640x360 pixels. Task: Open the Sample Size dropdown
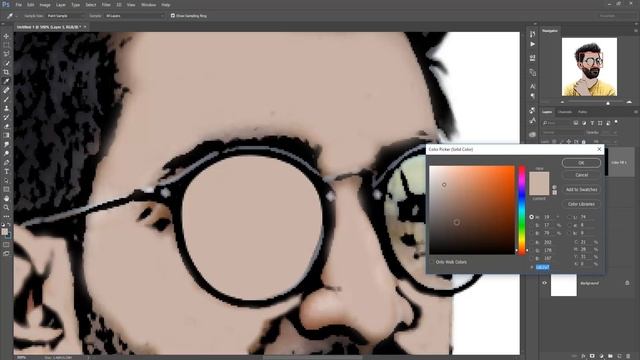click(65, 16)
